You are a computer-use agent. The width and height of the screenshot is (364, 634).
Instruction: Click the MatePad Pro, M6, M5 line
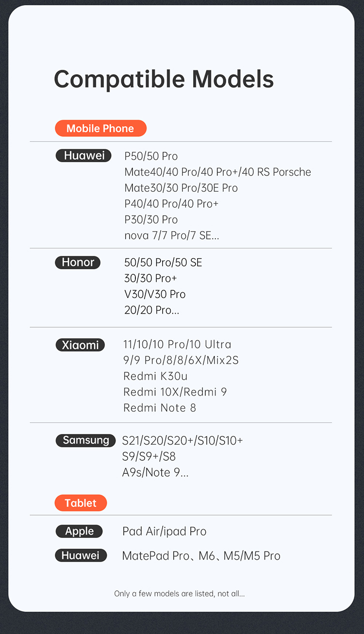201,556
